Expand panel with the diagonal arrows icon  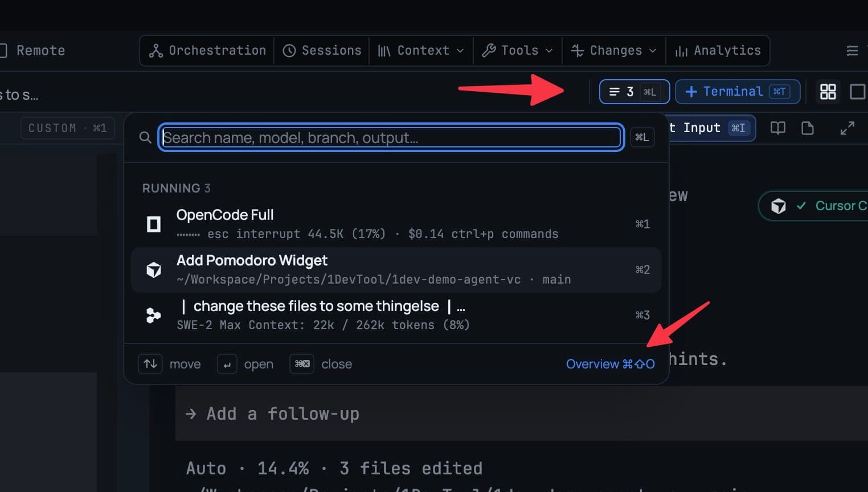tap(847, 128)
